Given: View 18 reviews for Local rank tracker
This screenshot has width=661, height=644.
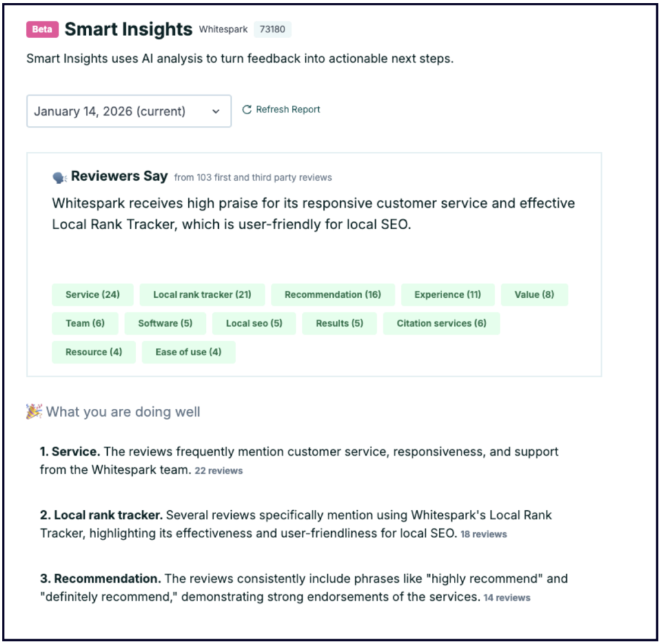Looking at the screenshot, I should (x=483, y=534).
